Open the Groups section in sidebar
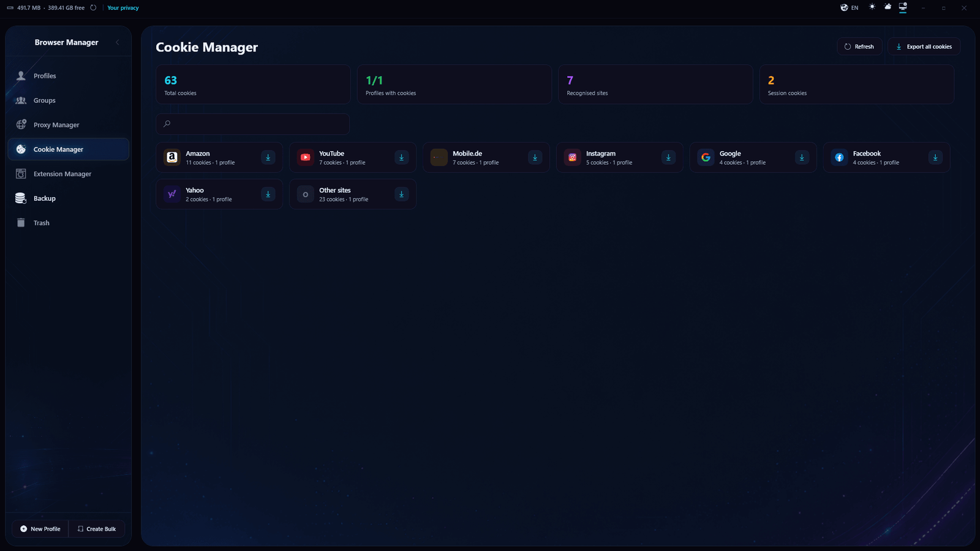Viewport: 980px width, 551px height. click(x=68, y=100)
